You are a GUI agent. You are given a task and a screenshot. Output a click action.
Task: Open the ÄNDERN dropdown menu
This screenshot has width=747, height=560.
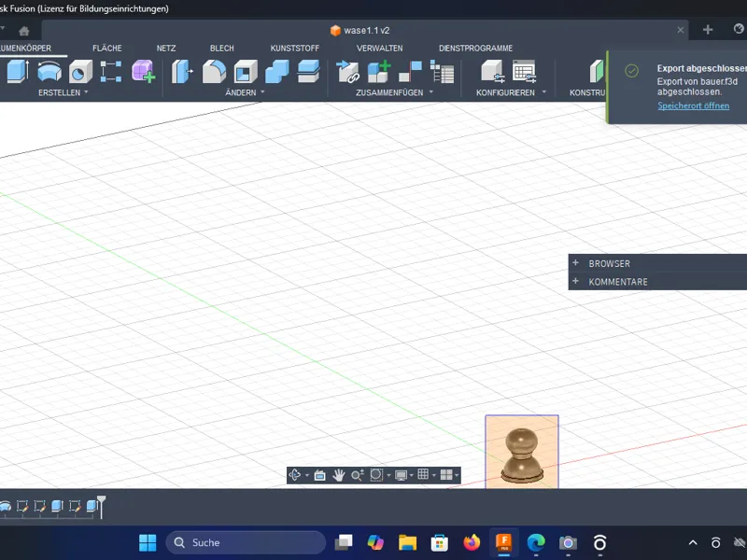tap(245, 92)
